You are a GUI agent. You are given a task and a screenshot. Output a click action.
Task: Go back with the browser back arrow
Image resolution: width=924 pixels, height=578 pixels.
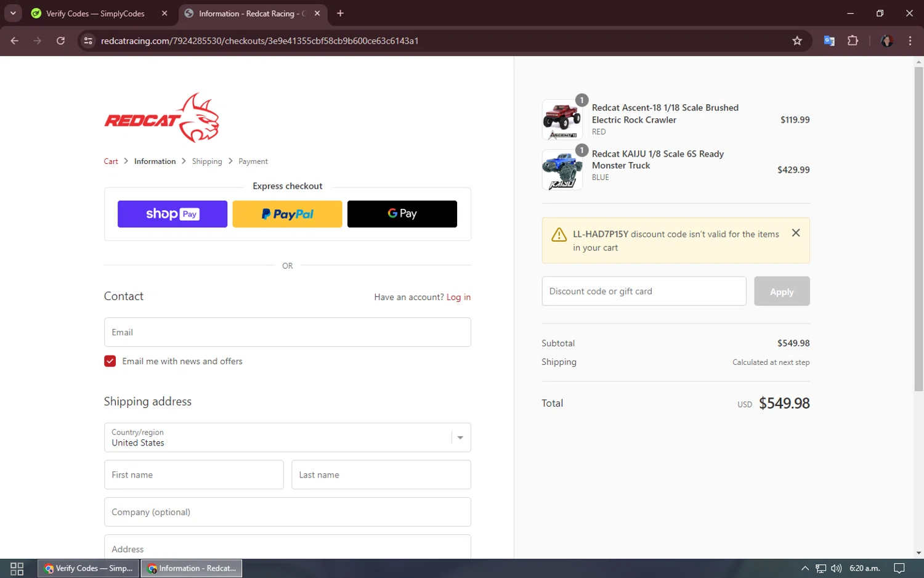(15, 41)
